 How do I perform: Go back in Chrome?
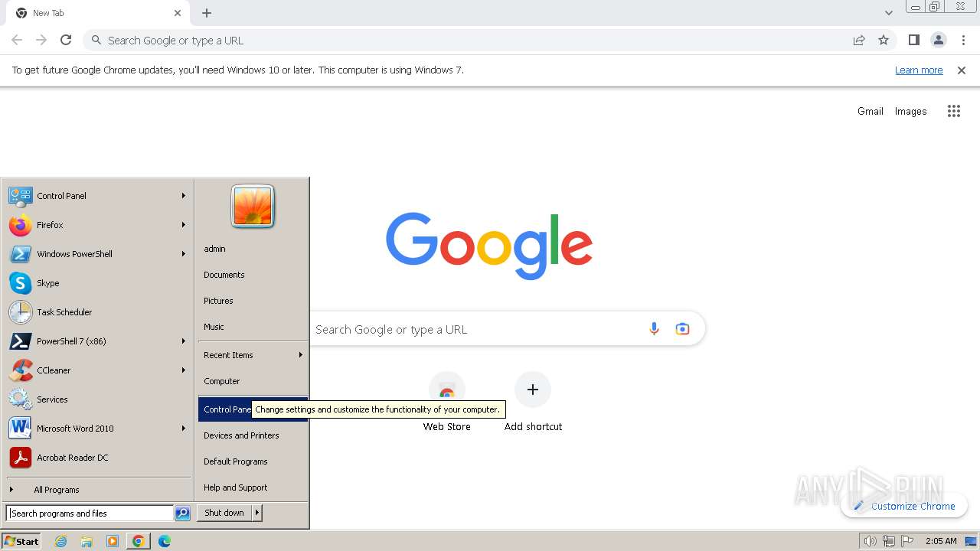click(x=17, y=41)
